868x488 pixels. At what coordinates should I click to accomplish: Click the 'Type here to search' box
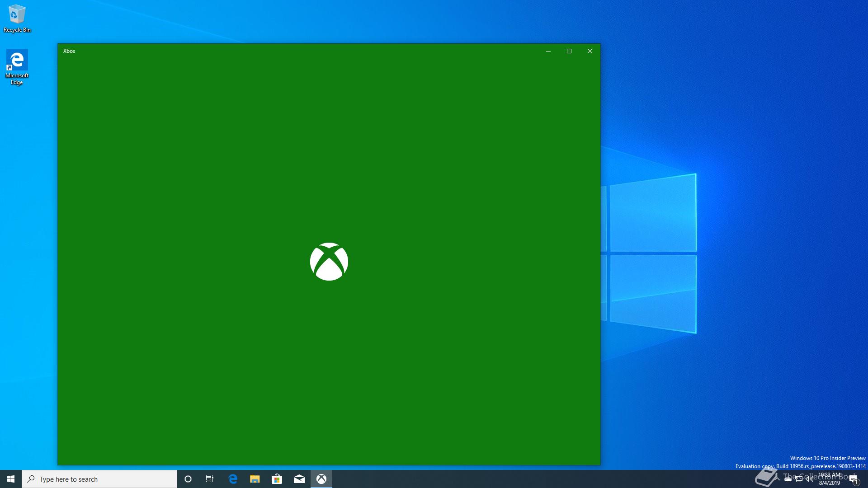[x=99, y=479]
